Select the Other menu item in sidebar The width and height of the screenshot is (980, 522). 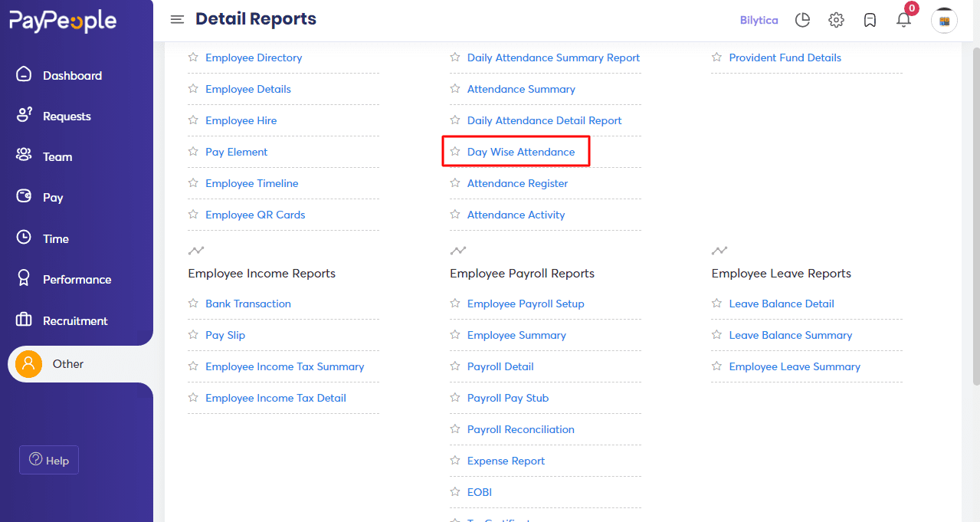click(x=67, y=364)
